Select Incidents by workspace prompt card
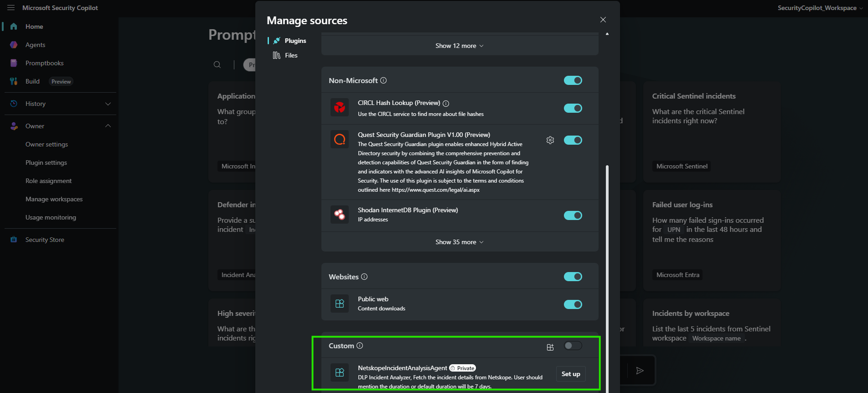This screenshot has height=393, width=868. coord(712,322)
